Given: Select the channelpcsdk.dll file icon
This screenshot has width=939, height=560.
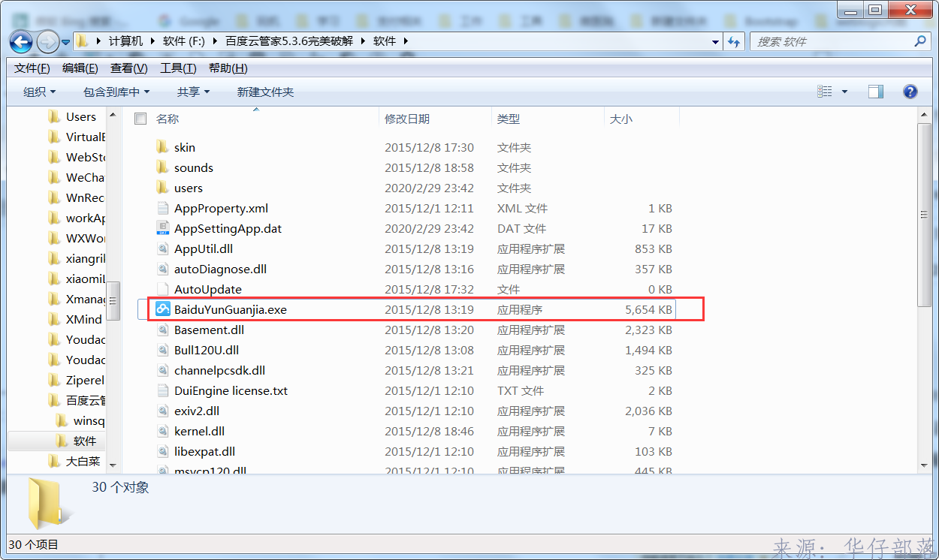Looking at the screenshot, I should (x=163, y=370).
